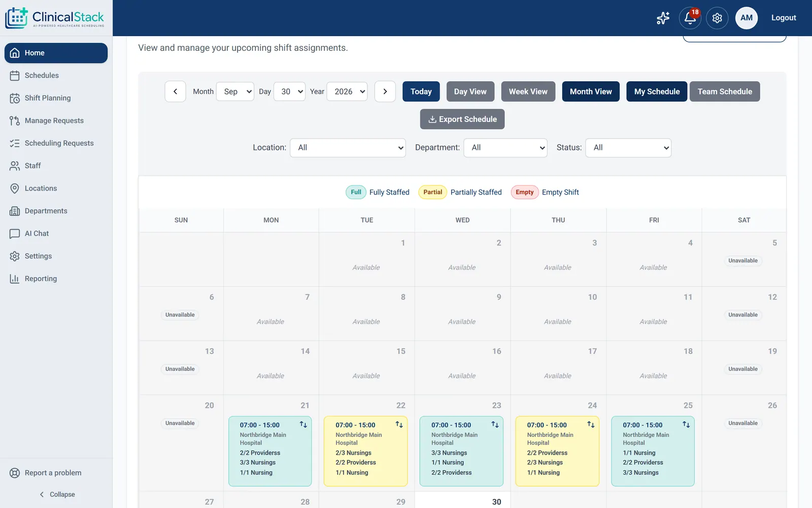Open the AI sparkle assistant icon

[x=663, y=18]
